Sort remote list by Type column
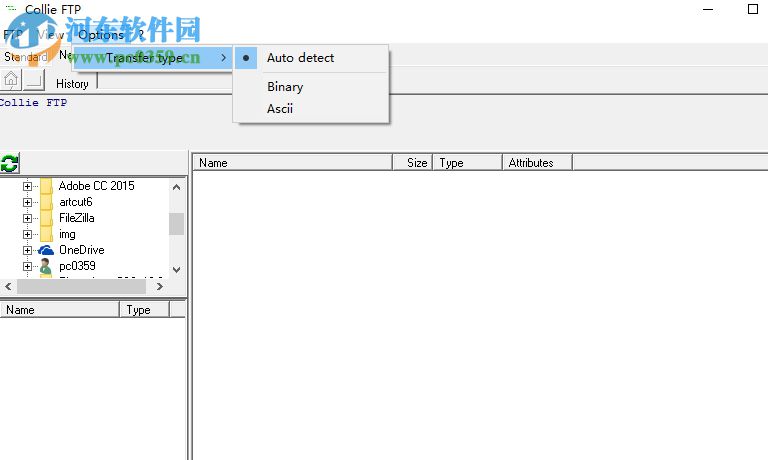Viewport: 768px width, 460px height. click(x=467, y=163)
